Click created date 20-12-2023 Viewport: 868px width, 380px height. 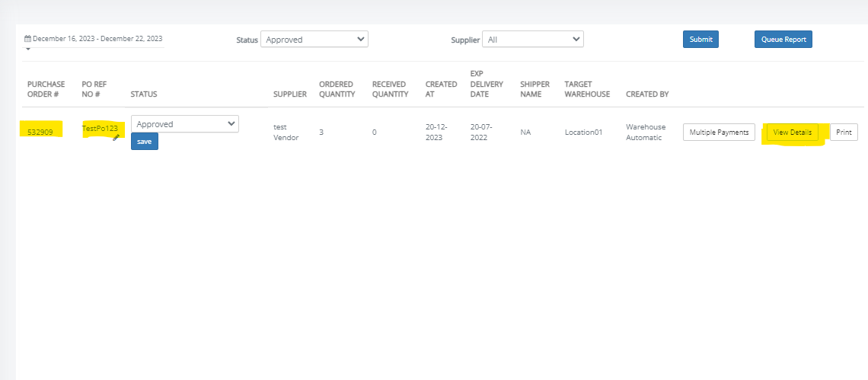click(436, 133)
